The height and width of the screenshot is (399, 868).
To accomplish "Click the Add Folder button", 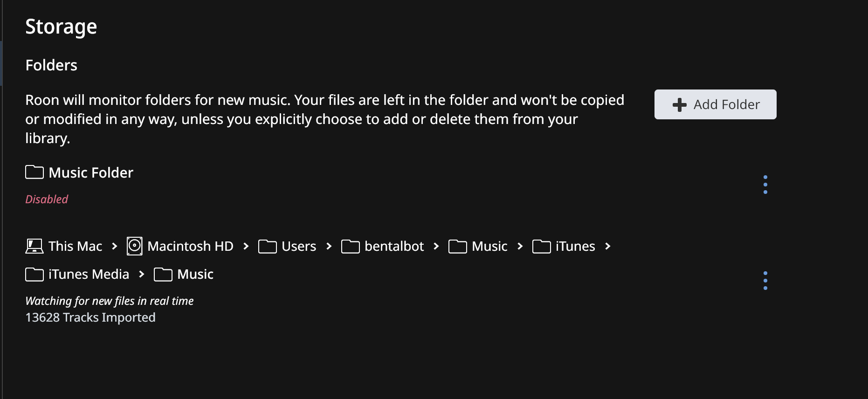I will click(x=715, y=104).
